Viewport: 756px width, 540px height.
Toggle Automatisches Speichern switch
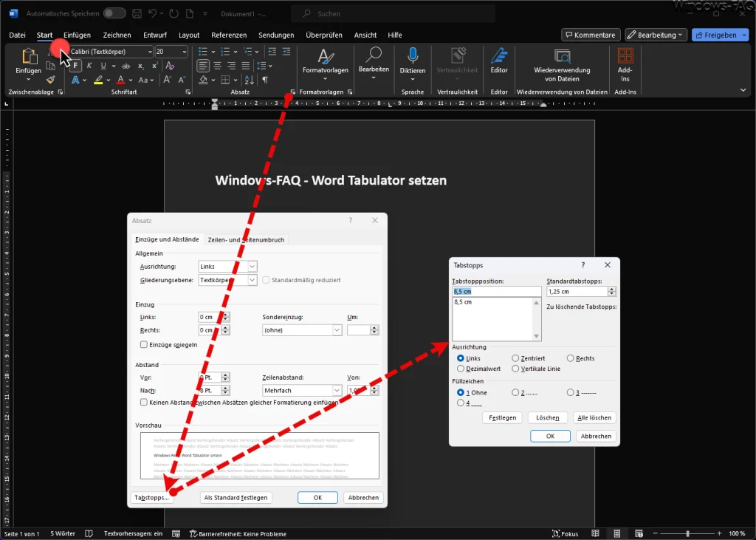(x=114, y=13)
